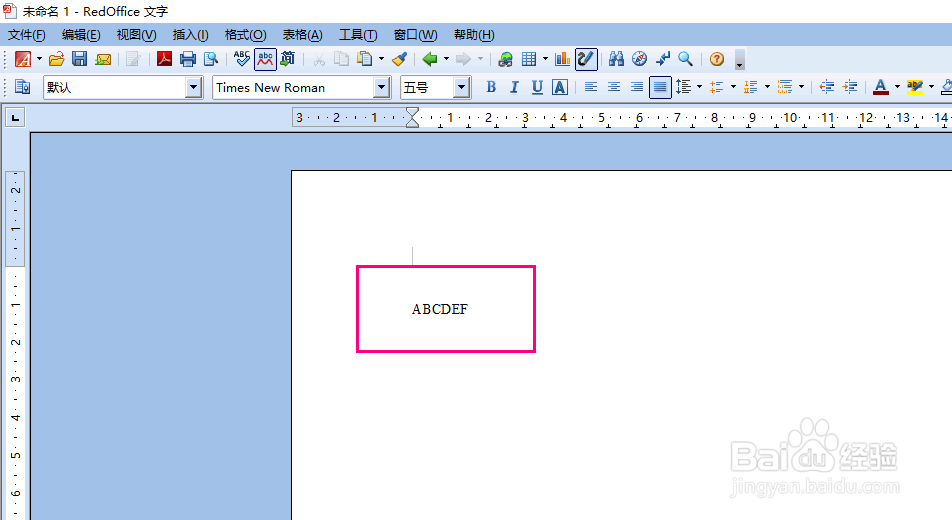Open the paragraph style dropdown showing 默认
The height and width of the screenshot is (520, 952).
click(194, 87)
